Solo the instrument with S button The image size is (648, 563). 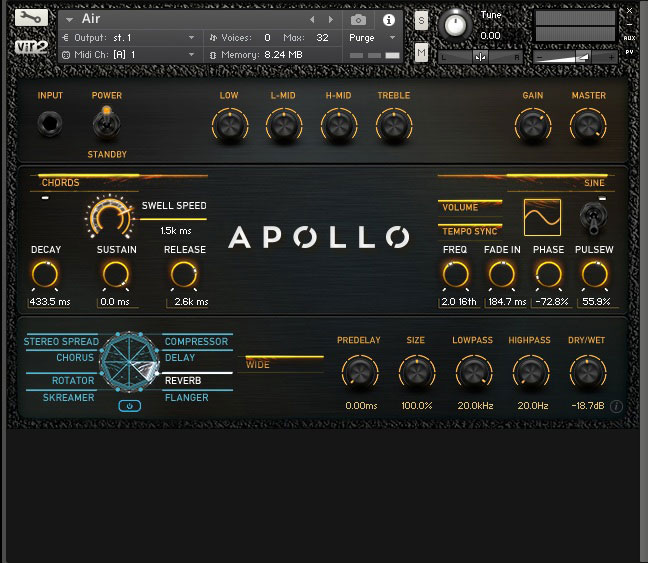pyautogui.click(x=421, y=20)
